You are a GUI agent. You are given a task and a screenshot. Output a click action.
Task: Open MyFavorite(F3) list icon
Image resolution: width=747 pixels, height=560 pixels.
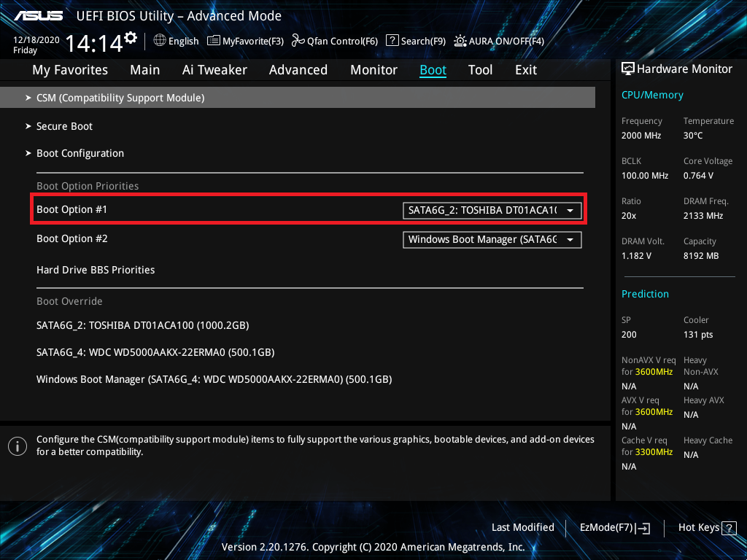[214, 41]
